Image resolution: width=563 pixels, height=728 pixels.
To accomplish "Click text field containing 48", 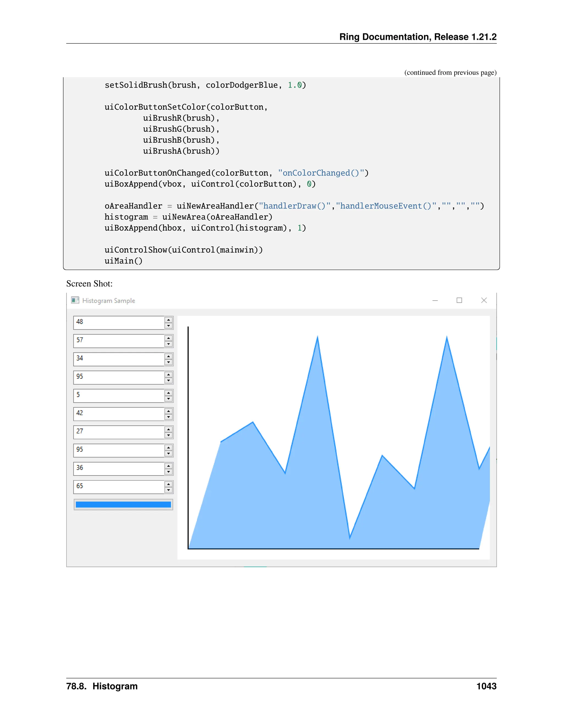I will tap(118, 323).
